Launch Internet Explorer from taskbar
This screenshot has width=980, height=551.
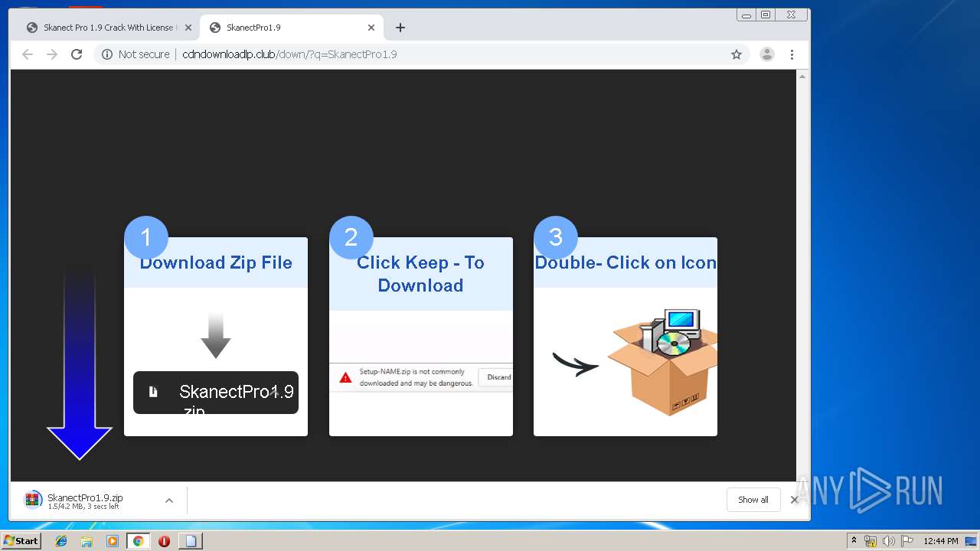pos(61,541)
